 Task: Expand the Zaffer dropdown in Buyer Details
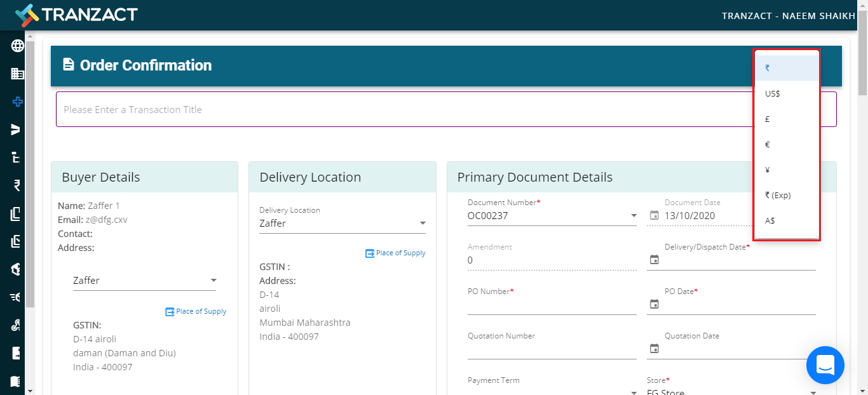(x=144, y=280)
